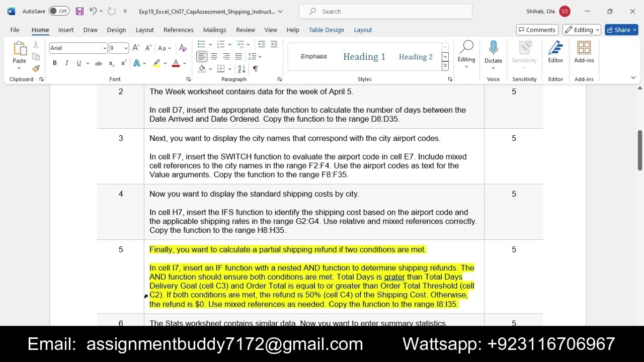Decrease paragraph indent
Screen dimensions: 644x362
point(262,44)
